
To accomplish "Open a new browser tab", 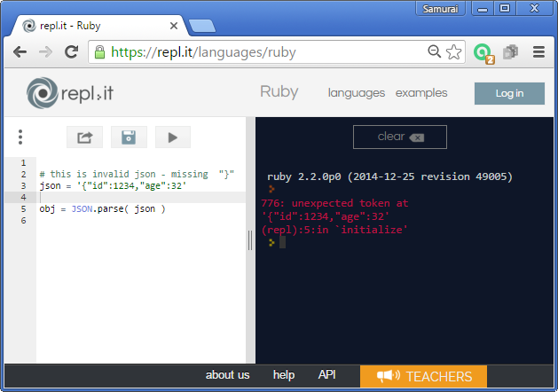I will click(201, 26).
